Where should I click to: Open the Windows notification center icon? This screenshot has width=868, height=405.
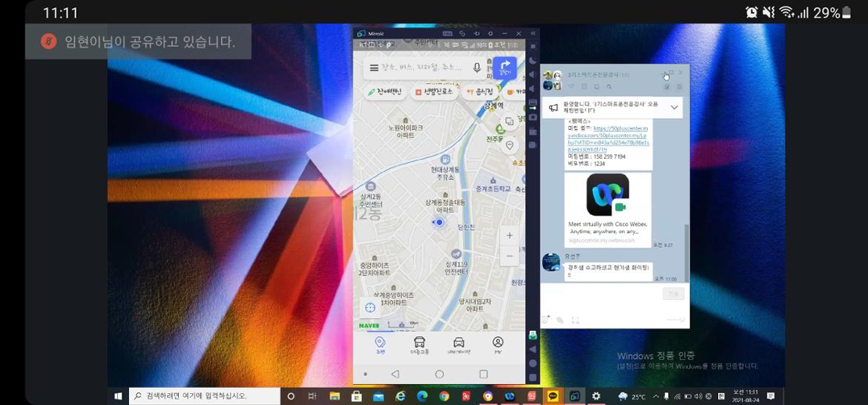pyautogui.click(x=771, y=396)
